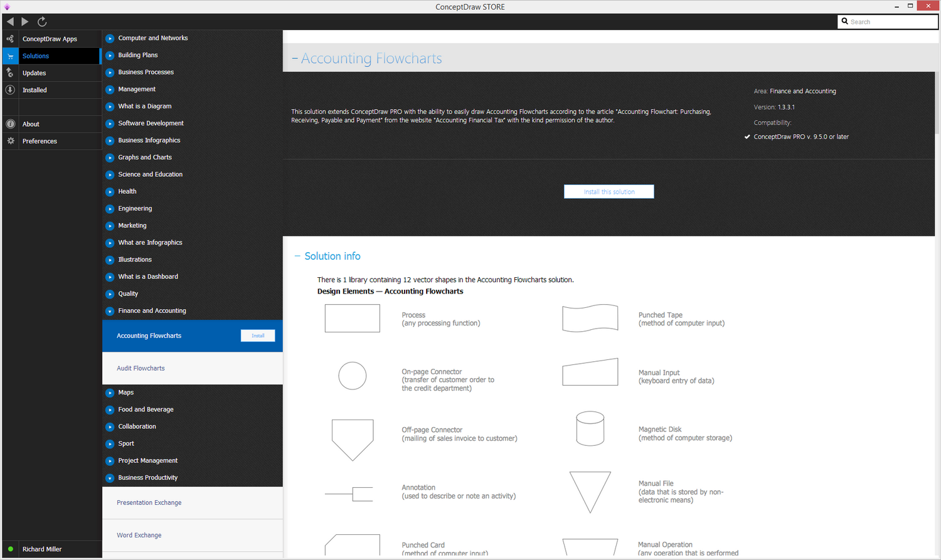Open ConceptDraw Apps section

pos(50,39)
